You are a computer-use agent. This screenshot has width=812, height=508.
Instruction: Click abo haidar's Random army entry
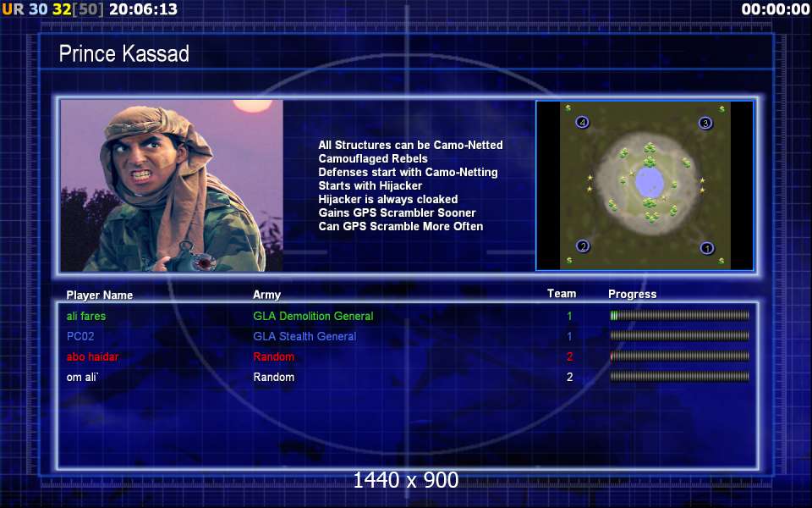(x=273, y=356)
